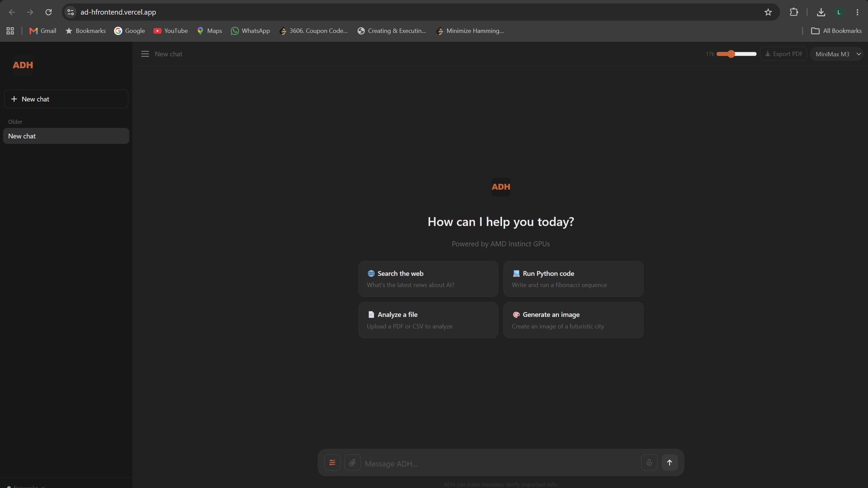This screenshot has height=488, width=868.
Task: Open the tools settings sliders icon in the message bar
Action: pos(332,463)
